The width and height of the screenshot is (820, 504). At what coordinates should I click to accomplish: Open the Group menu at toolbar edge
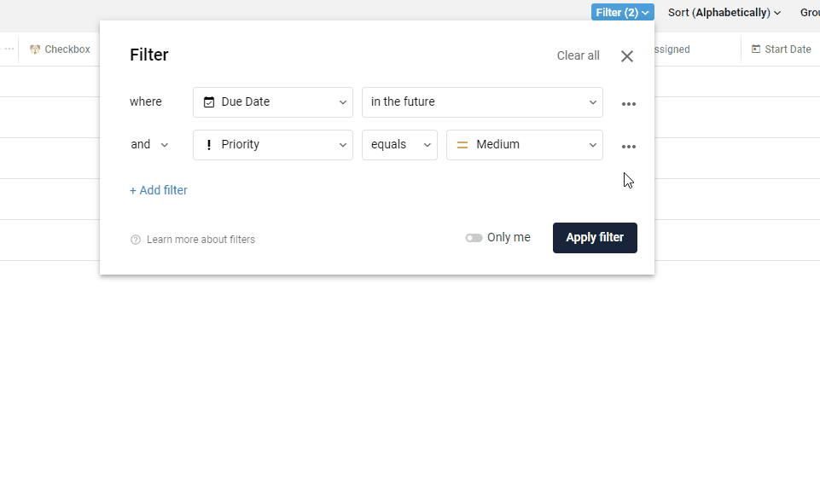point(810,13)
